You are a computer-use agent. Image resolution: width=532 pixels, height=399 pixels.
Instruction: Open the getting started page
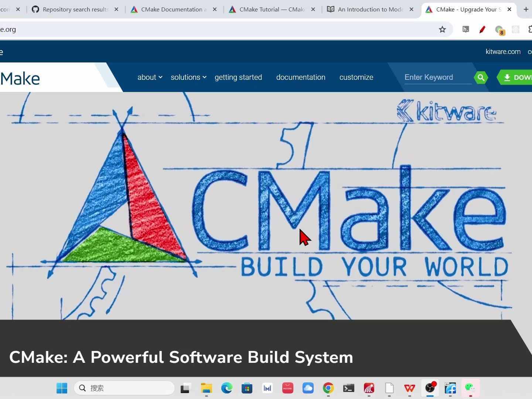238,77
